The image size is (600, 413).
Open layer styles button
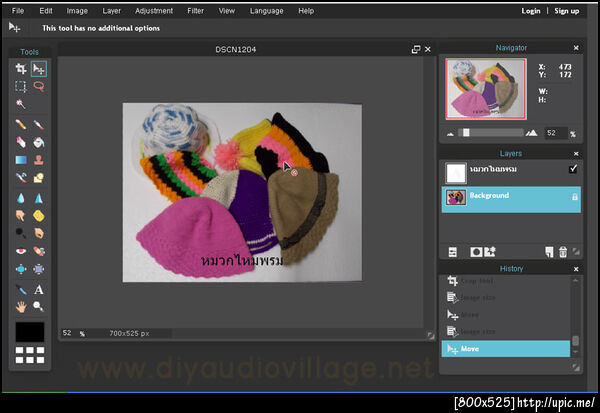[x=490, y=252]
